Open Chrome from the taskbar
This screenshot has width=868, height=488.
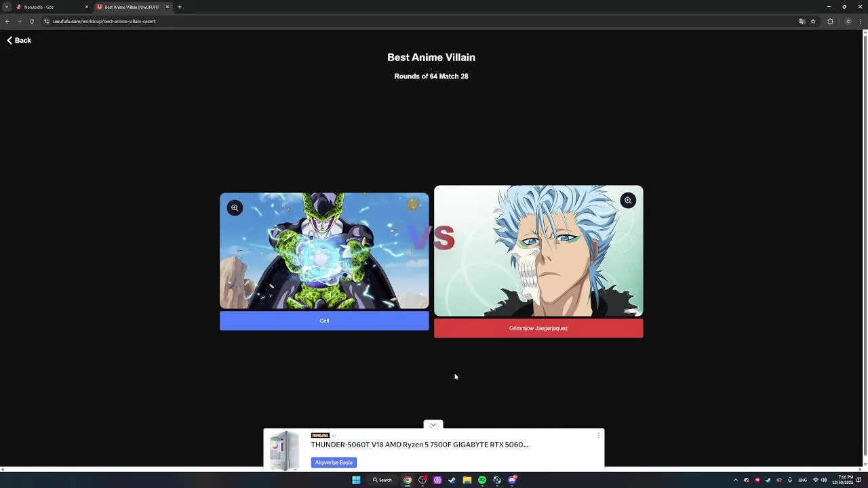pos(408,480)
